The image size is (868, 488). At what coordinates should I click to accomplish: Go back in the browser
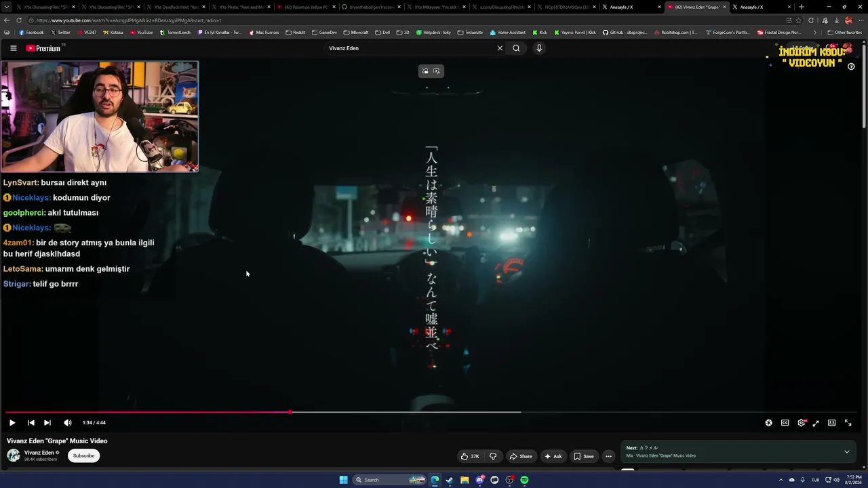pos(7,20)
